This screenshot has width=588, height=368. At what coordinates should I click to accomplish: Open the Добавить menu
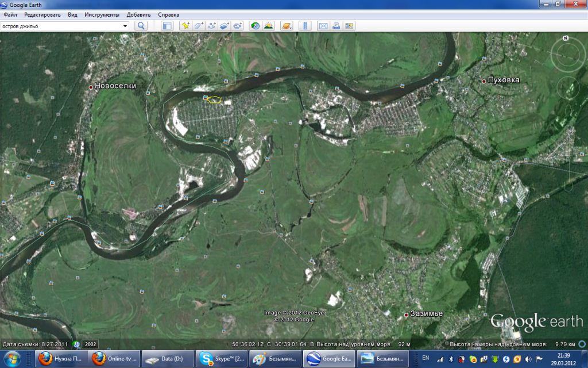coord(138,14)
